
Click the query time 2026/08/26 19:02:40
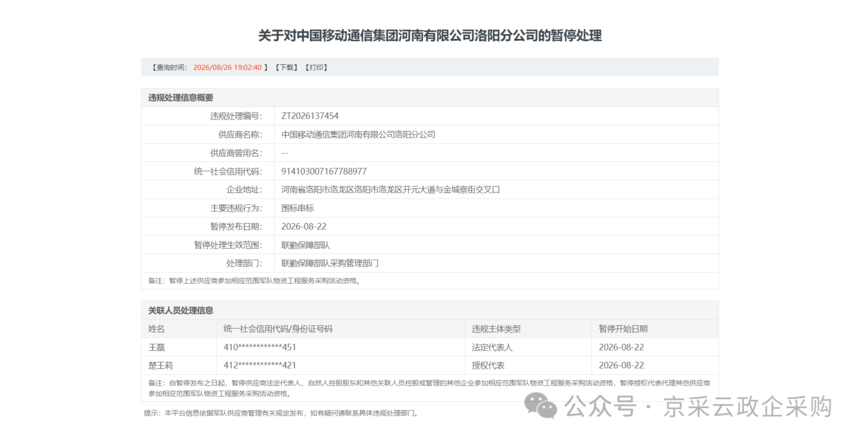click(x=227, y=67)
